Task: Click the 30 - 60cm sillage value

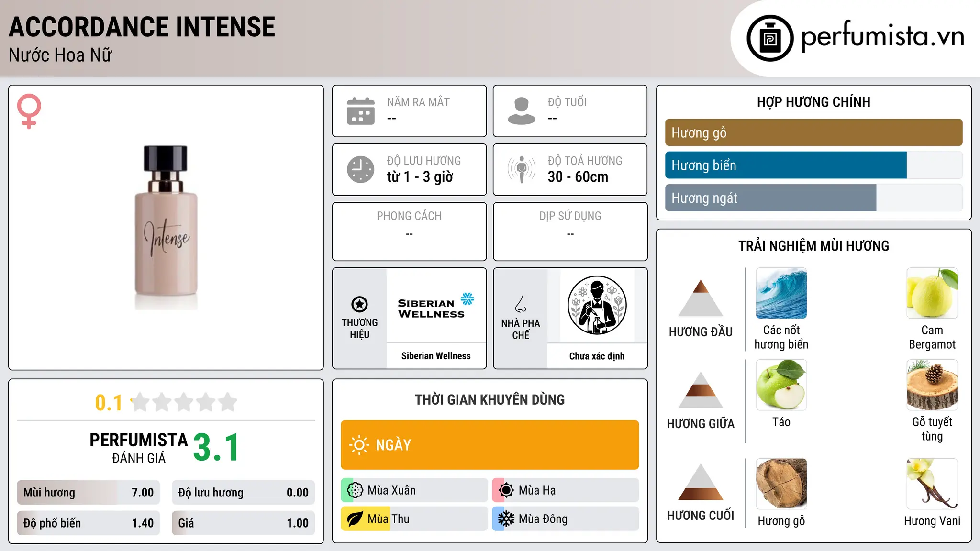Action: pos(578,176)
